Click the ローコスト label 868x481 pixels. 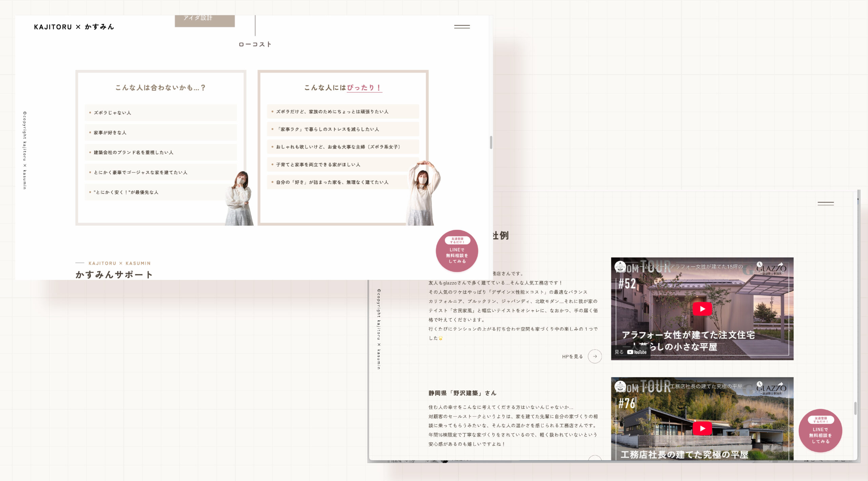coord(255,44)
